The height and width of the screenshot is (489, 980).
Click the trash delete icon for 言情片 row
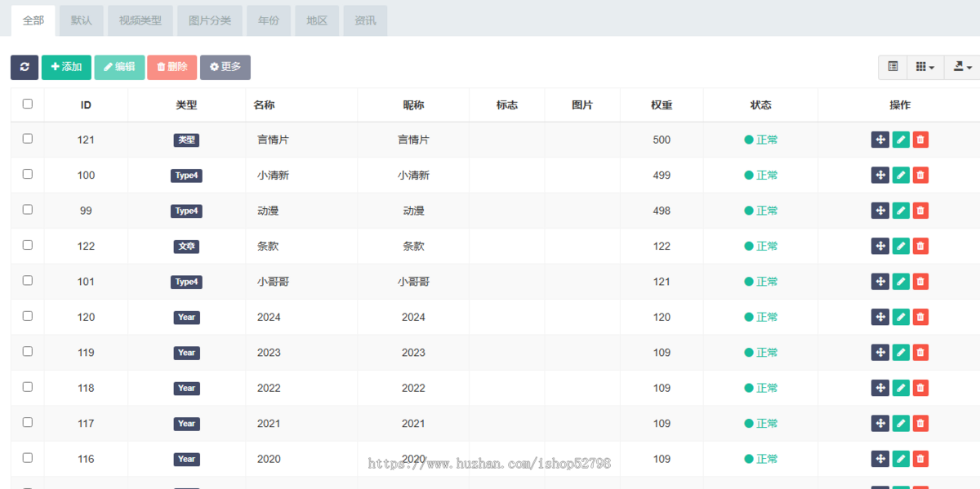point(920,140)
